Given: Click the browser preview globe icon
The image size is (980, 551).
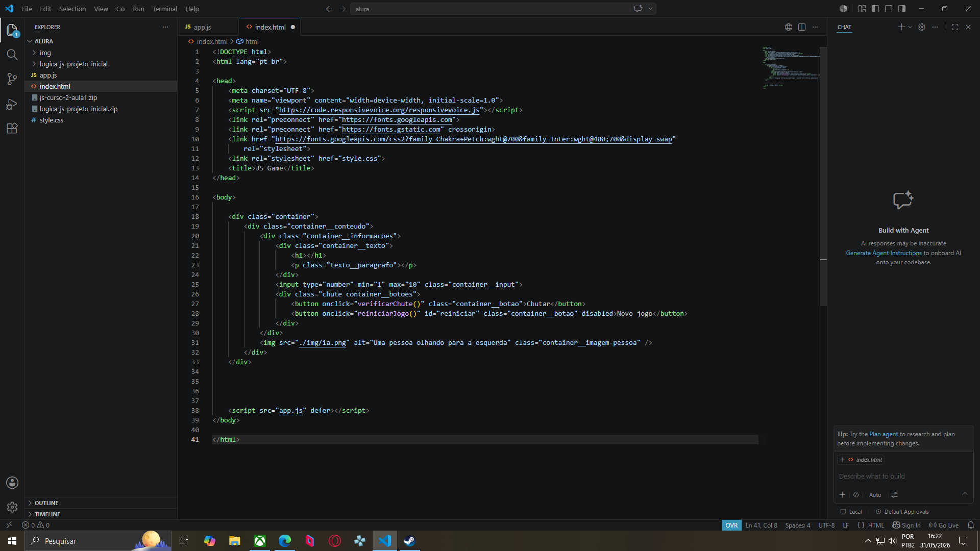Looking at the screenshot, I should (789, 27).
